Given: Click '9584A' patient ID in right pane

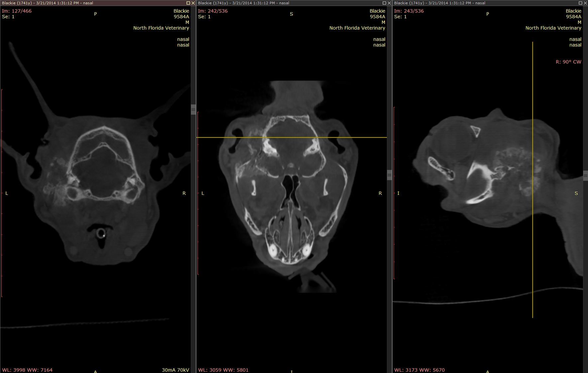Looking at the screenshot, I should pos(574,17).
